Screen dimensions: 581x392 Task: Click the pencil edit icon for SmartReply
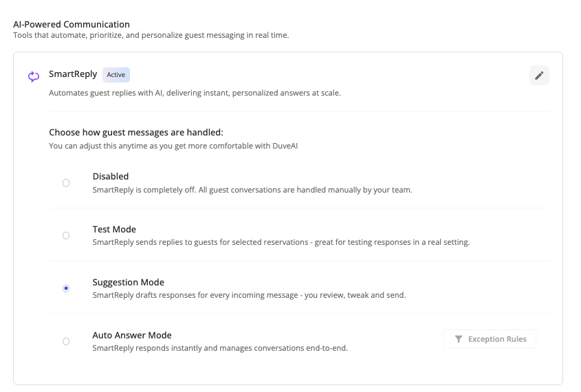click(x=539, y=76)
